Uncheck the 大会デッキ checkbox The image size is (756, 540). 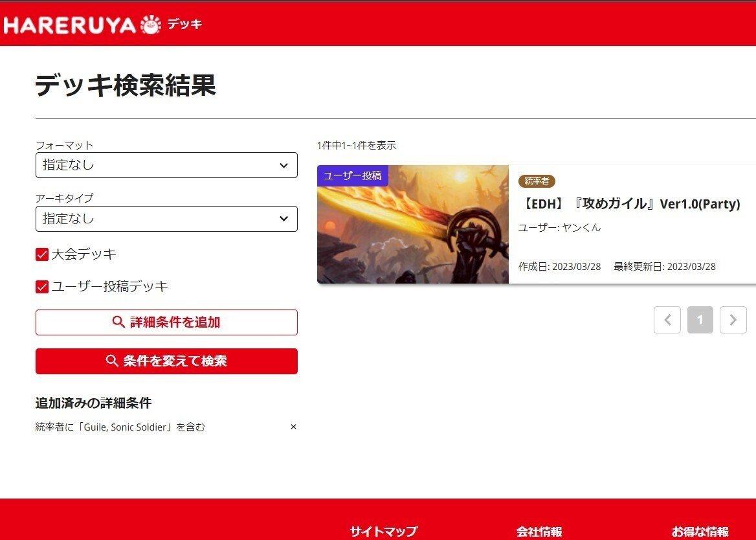pos(42,254)
